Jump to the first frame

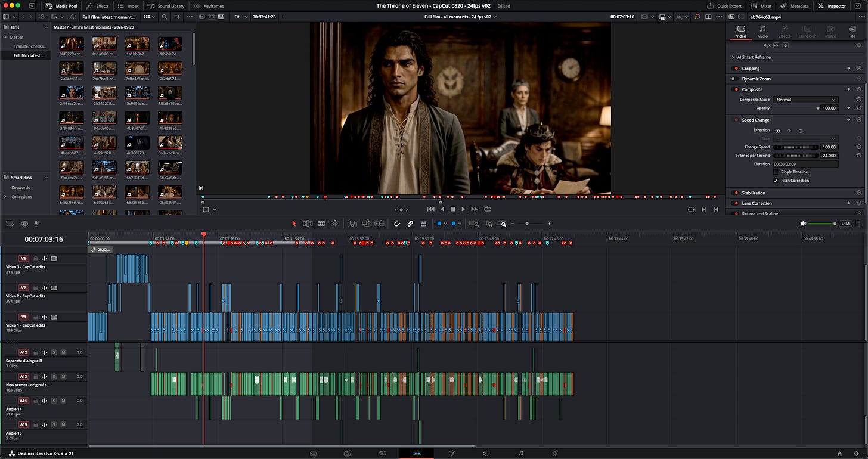(431, 209)
